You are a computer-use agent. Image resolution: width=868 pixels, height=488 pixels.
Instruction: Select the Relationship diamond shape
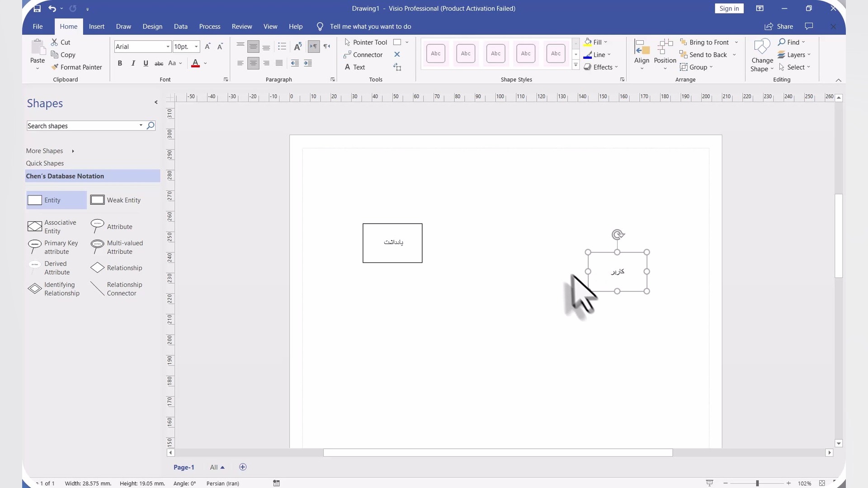pos(98,267)
